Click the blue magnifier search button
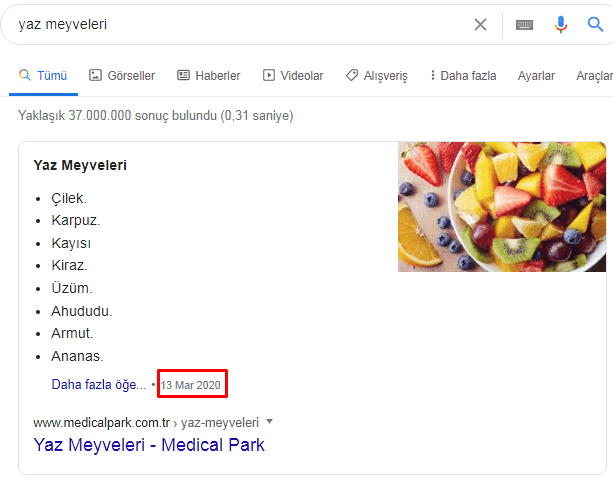This screenshot has width=613, height=480. tap(596, 25)
